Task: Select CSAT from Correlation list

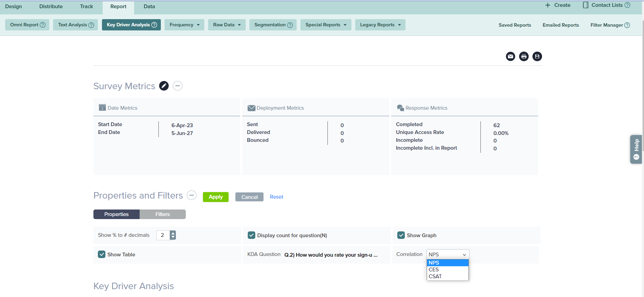Action: [x=435, y=276]
